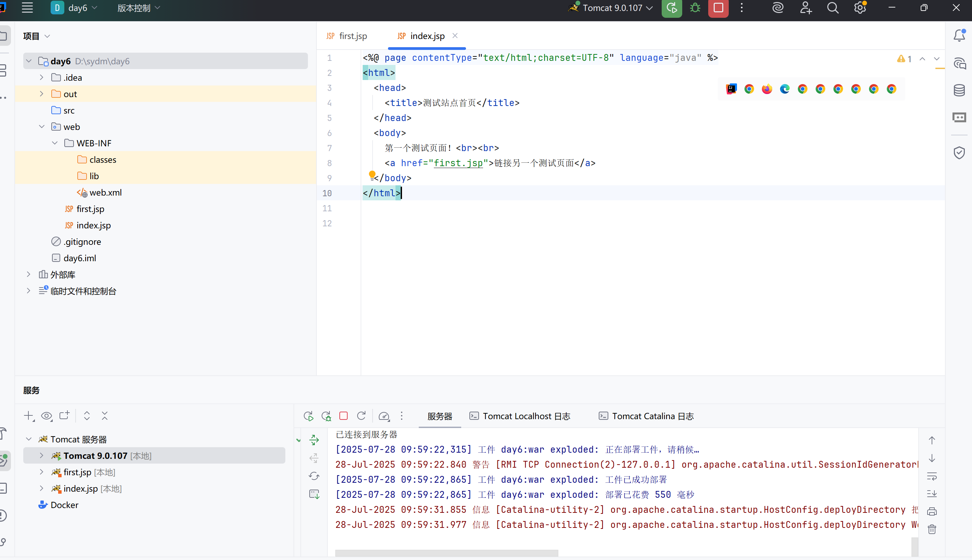Open in Edge browser from editor popup
The image size is (972, 560).
pyautogui.click(x=785, y=89)
